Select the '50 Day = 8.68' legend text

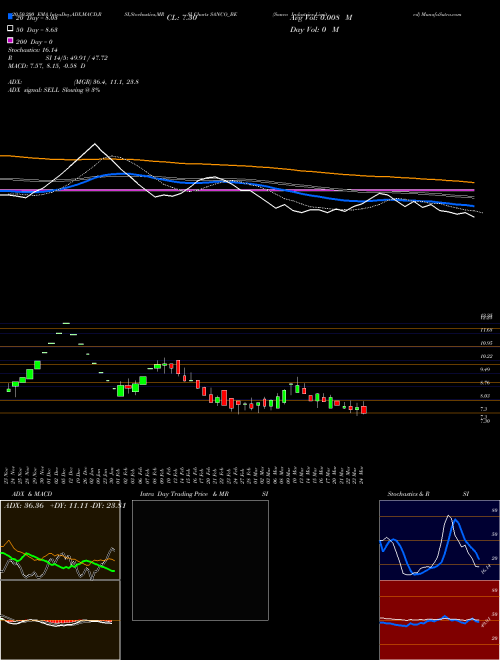[x=37, y=29]
